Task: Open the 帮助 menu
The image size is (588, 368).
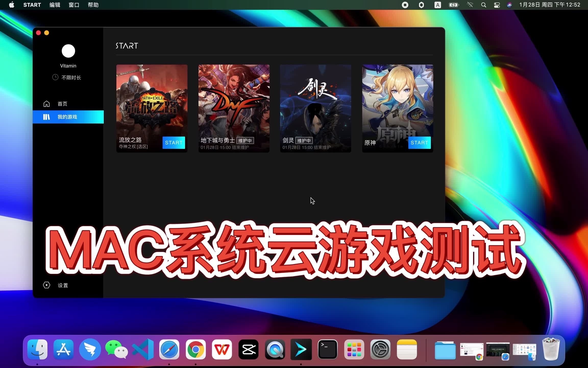Action: pos(93,5)
